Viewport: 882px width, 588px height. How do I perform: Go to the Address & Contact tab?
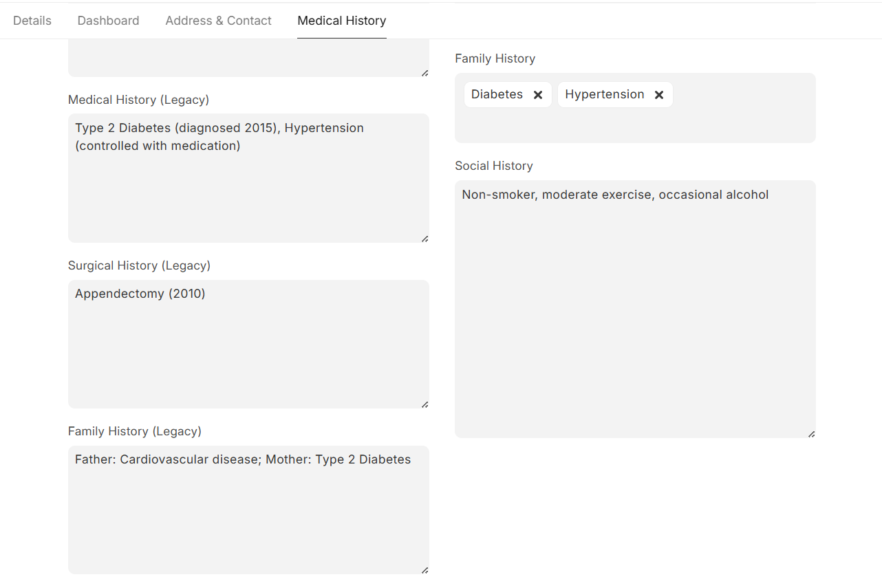pos(218,21)
